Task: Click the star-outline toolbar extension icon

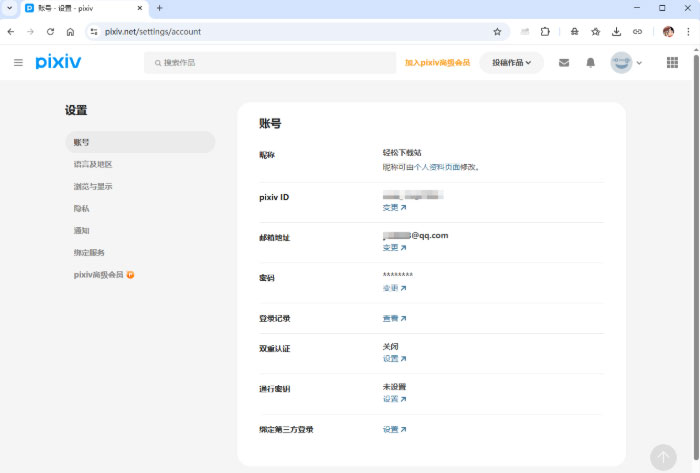Action: coord(595,32)
